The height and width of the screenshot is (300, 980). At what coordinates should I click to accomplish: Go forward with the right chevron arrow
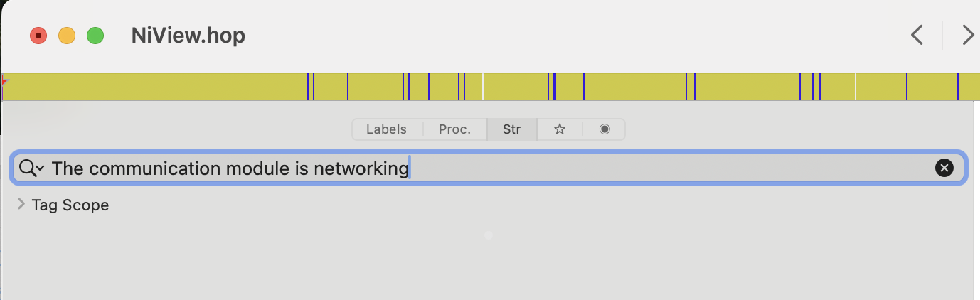tap(968, 35)
